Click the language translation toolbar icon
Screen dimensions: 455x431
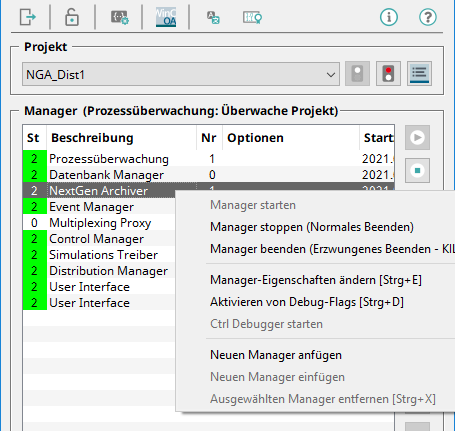pyautogui.click(x=213, y=17)
